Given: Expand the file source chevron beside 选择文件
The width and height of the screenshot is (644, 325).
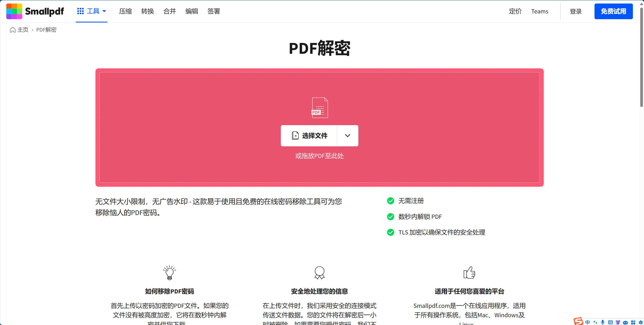Looking at the screenshot, I should pyautogui.click(x=348, y=136).
